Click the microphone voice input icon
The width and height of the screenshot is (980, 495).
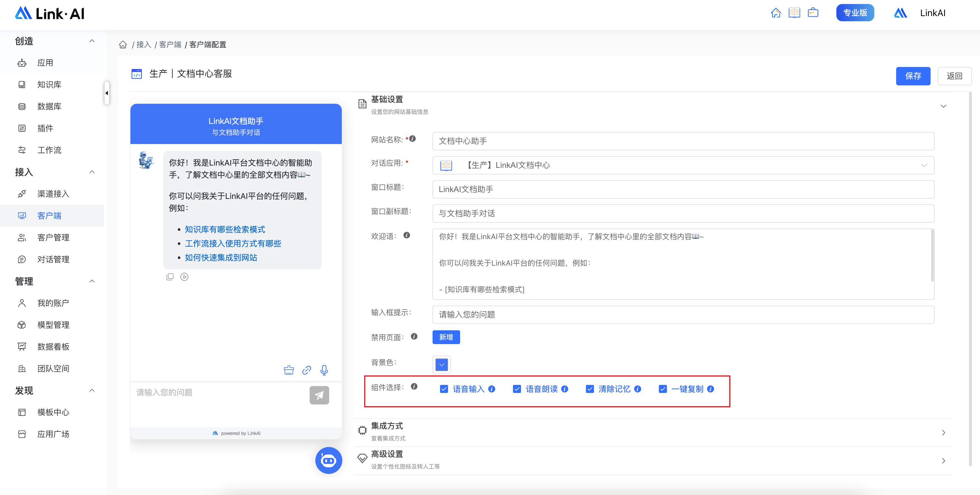point(324,370)
